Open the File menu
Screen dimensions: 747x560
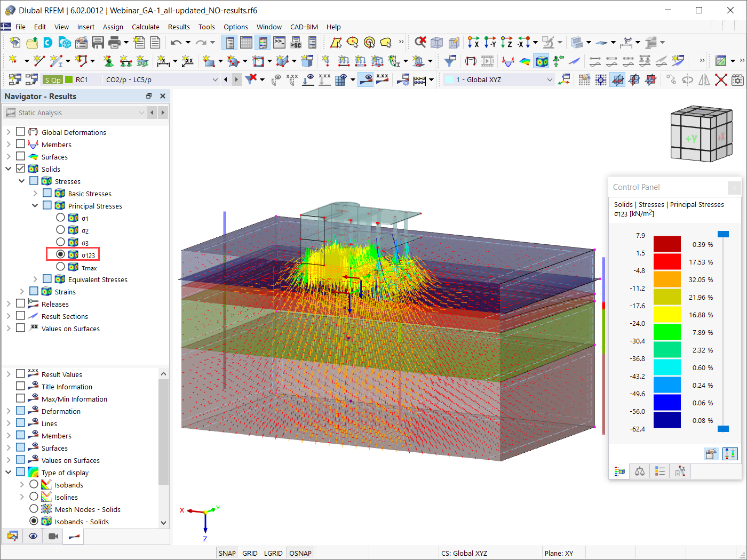click(x=20, y=27)
